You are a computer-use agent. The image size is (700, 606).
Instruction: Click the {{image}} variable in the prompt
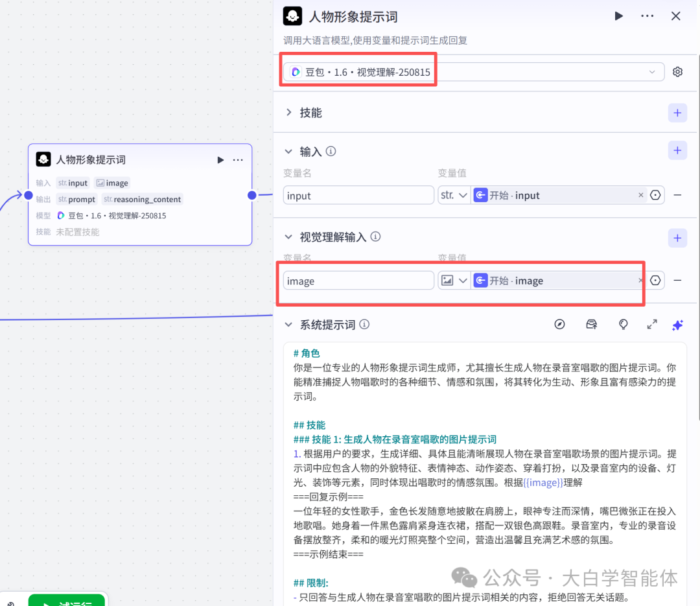543,482
